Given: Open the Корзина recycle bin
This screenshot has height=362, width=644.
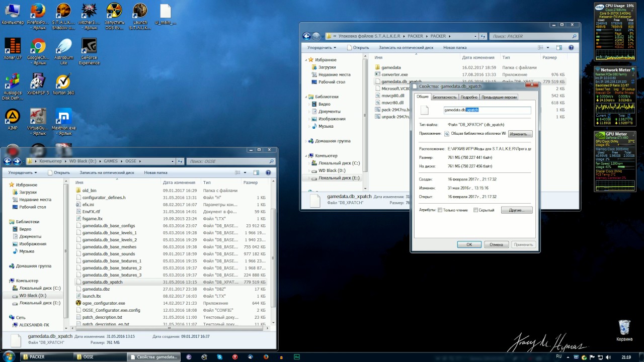Looking at the screenshot, I should tap(624, 330).
